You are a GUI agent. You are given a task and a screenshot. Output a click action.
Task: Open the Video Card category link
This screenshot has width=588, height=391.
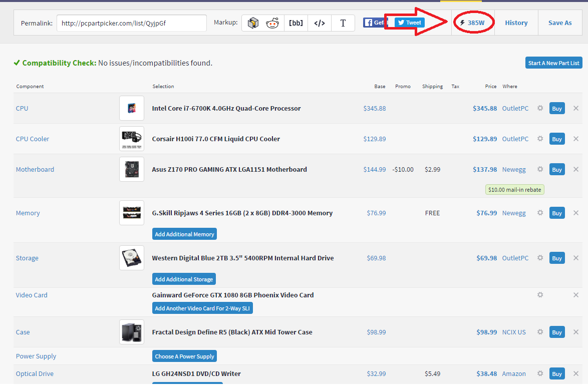tap(32, 295)
